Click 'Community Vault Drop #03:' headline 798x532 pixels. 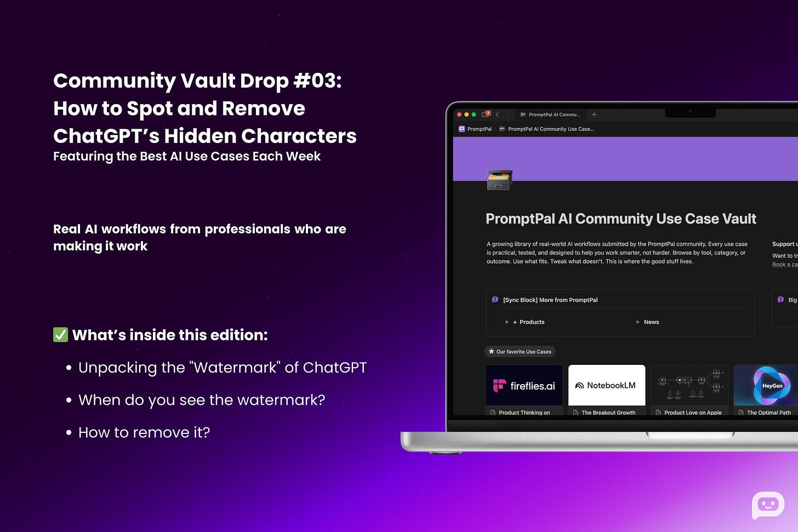197,81
